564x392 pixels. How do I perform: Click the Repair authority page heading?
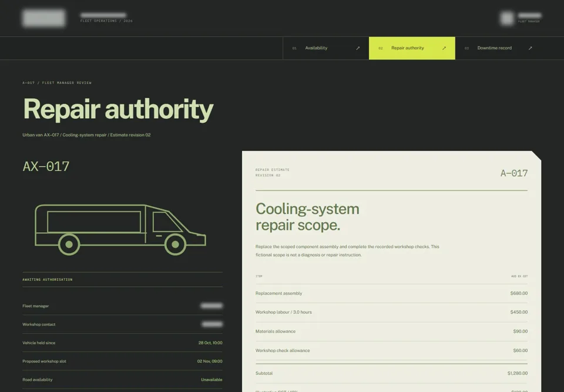click(x=118, y=109)
